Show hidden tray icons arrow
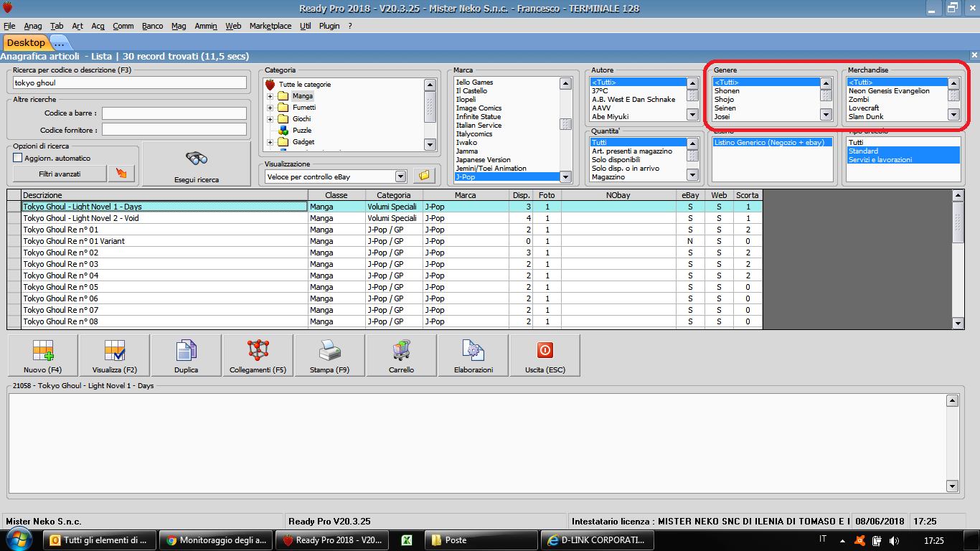This screenshot has height=551, width=980. (x=843, y=540)
